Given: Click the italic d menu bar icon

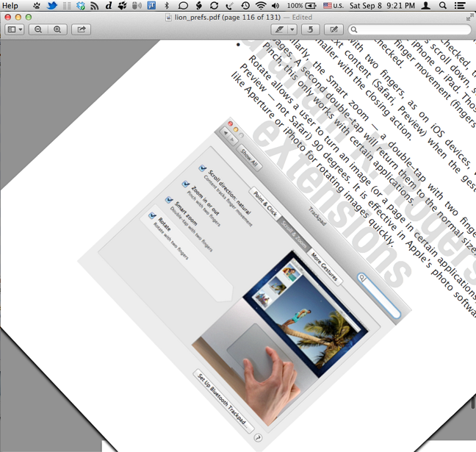Looking at the screenshot, I should [109, 5].
